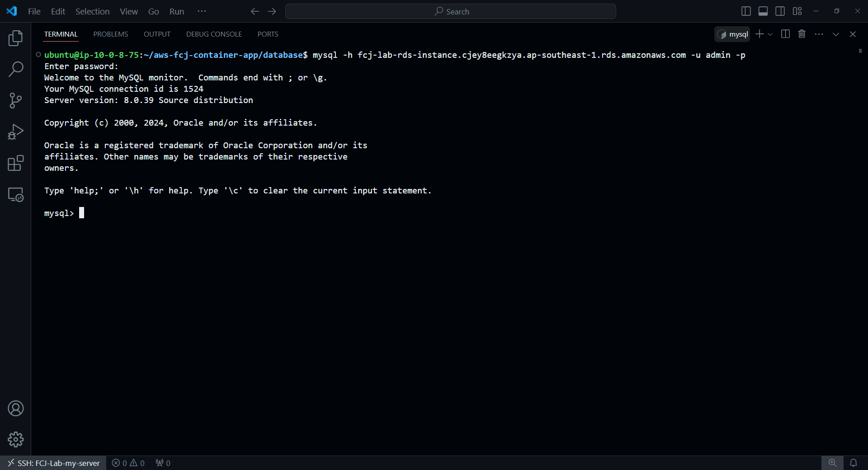Switch to the PORTS tab

click(268, 34)
